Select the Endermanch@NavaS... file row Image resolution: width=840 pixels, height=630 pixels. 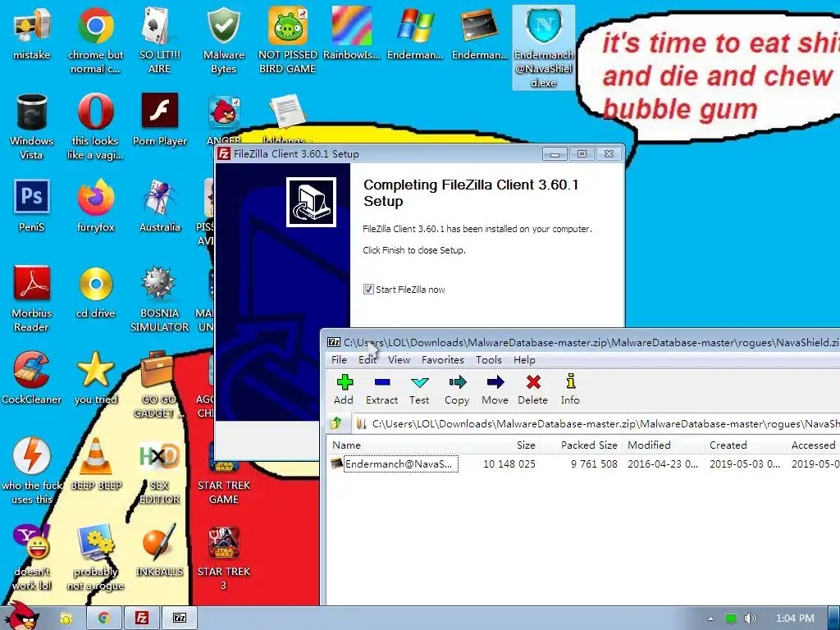tap(583, 464)
